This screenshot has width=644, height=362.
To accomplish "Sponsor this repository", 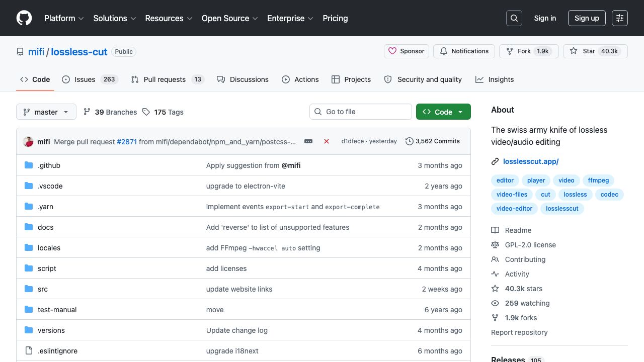I will click(407, 51).
